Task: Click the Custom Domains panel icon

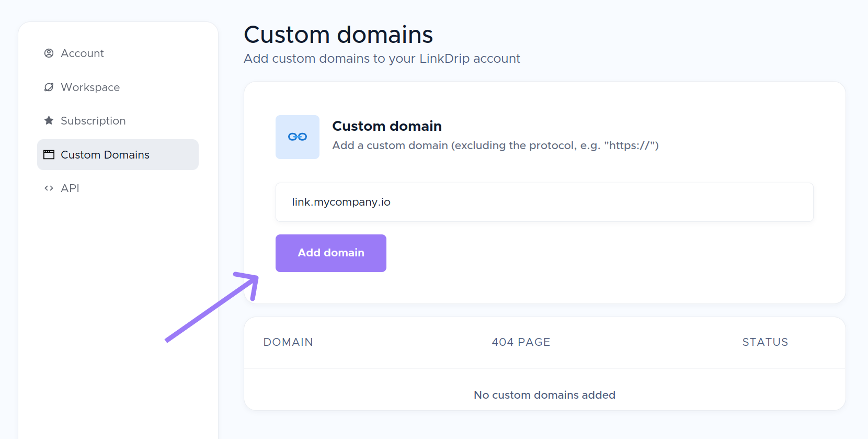Action: tap(49, 154)
